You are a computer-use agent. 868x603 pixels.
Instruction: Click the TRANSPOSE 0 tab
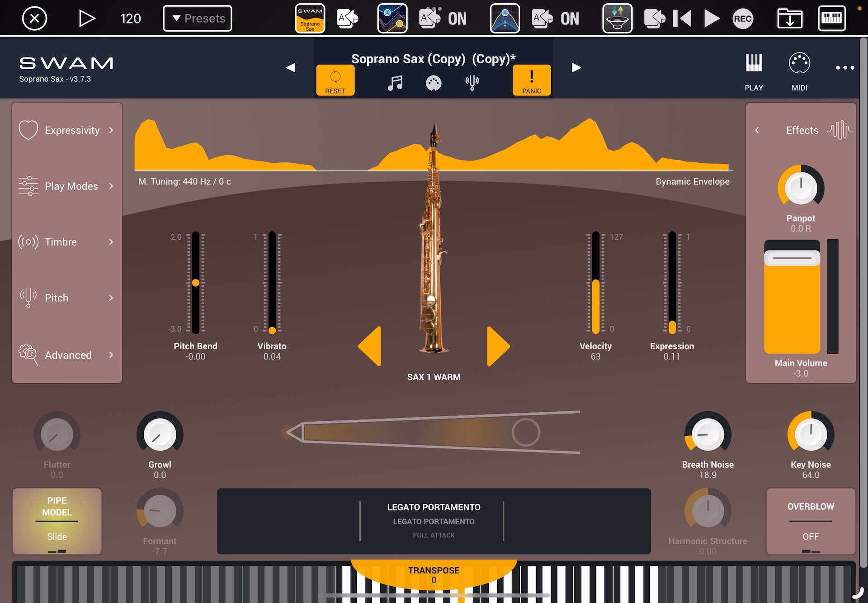point(434,575)
